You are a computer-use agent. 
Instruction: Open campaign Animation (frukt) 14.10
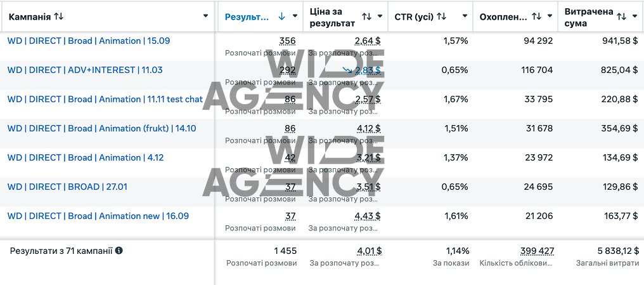102,128
